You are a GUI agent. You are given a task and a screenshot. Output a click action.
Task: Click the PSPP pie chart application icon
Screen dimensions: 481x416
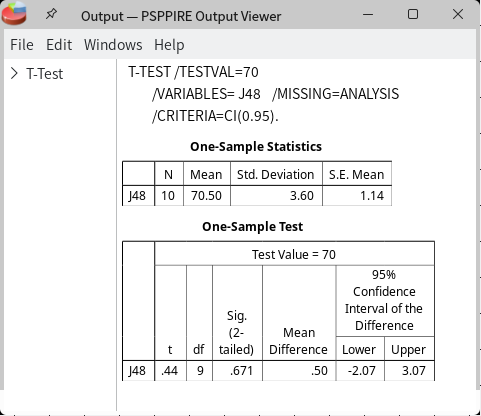point(14,13)
